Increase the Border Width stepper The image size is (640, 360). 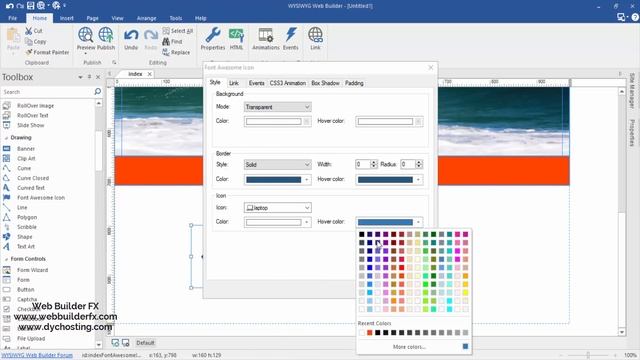click(373, 162)
